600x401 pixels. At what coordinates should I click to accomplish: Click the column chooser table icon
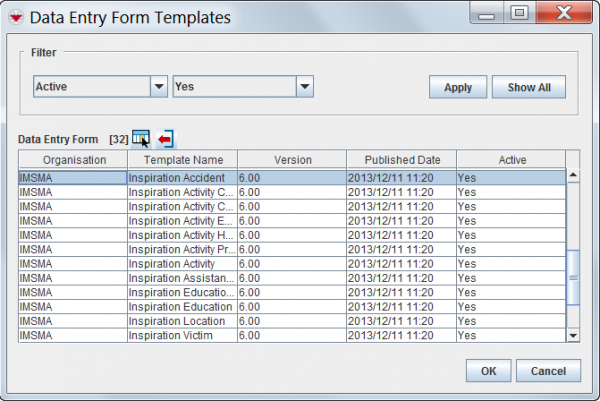pos(140,137)
